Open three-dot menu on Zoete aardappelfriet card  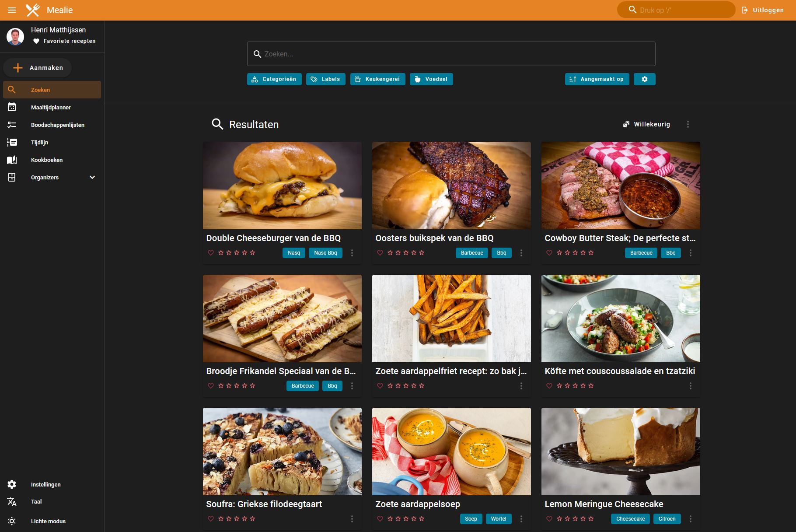521,386
